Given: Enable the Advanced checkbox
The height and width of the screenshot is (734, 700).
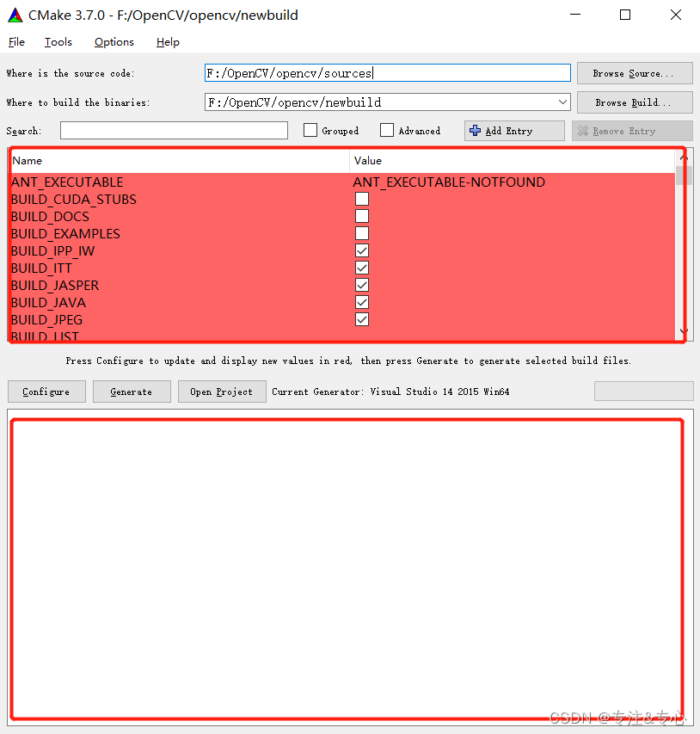Looking at the screenshot, I should tap(387, 130).
